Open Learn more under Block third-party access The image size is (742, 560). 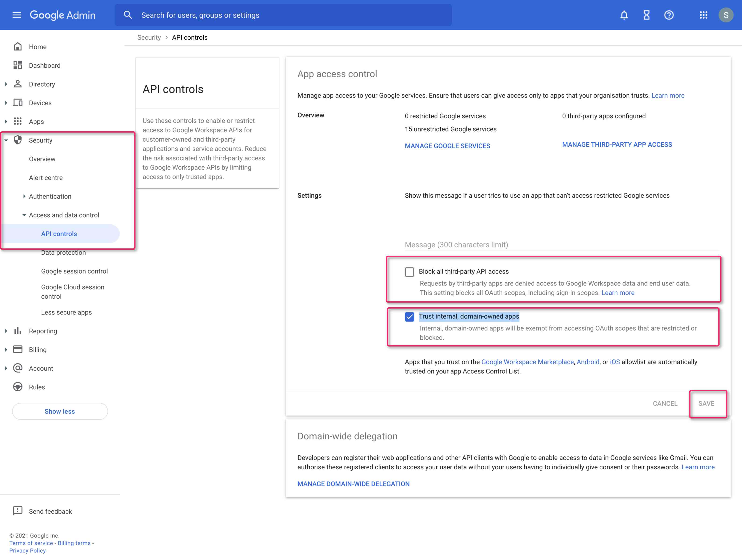(x=618, y=293)
